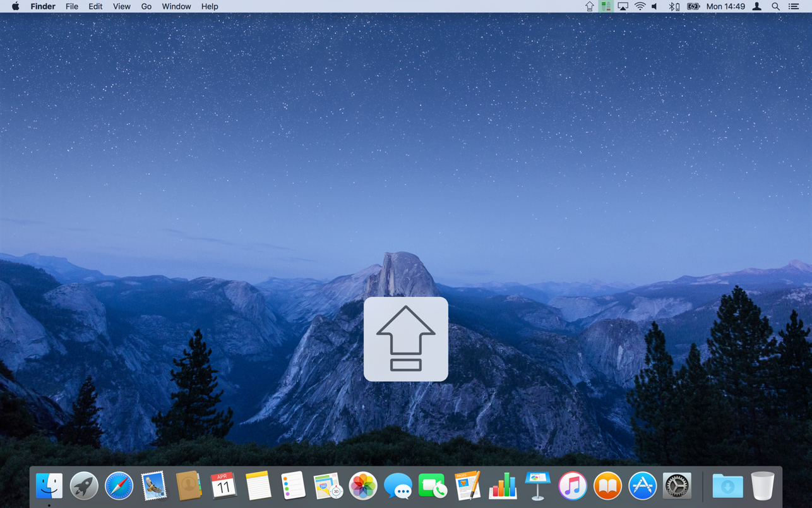Open the Downloads folder stack
Image resolution: width=812 pixels, height=508 pixels.
(x=727, y=486)
